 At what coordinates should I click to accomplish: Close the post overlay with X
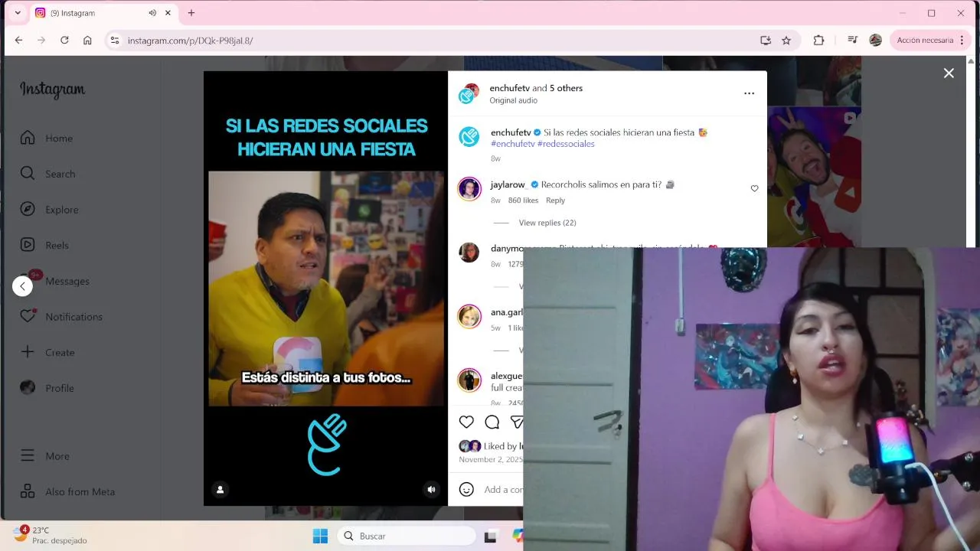click(949, 73)
